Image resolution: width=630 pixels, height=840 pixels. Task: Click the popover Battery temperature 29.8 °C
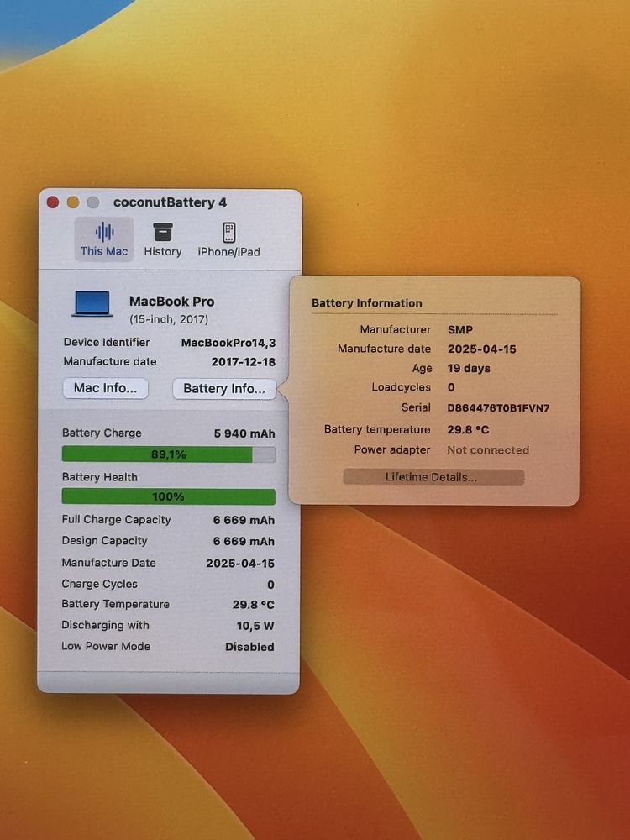468,429
